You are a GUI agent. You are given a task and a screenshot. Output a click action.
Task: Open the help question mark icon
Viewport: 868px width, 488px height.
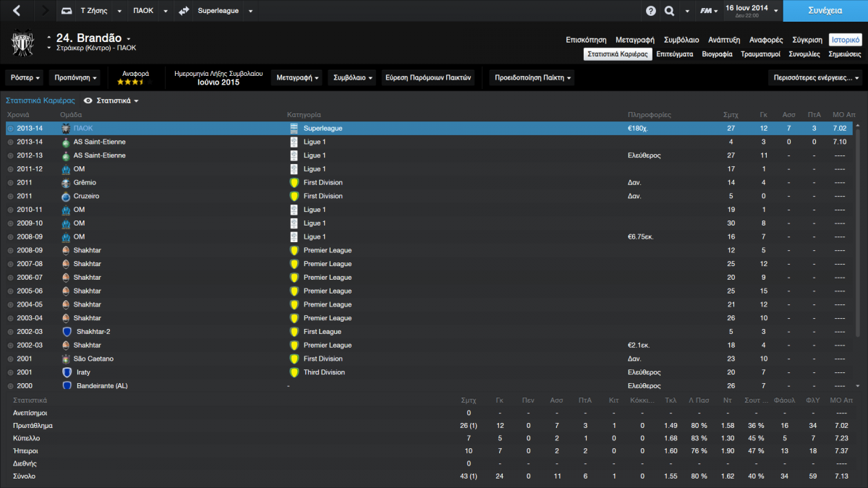[x=650, y=11]
